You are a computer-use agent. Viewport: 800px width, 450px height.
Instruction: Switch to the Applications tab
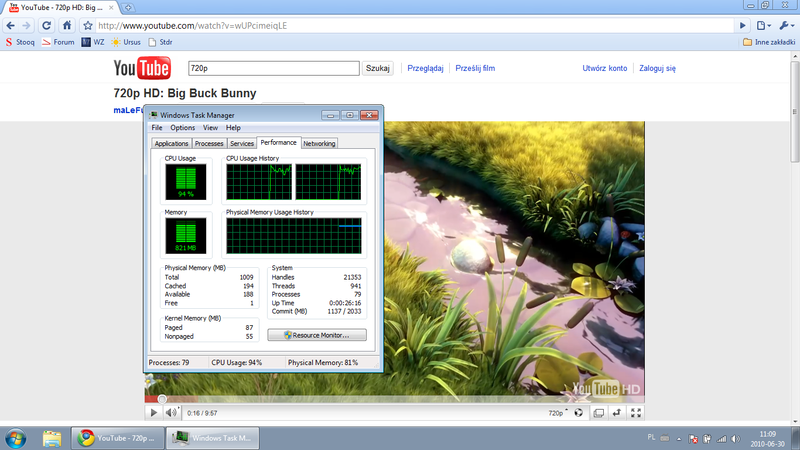(171, 143)
